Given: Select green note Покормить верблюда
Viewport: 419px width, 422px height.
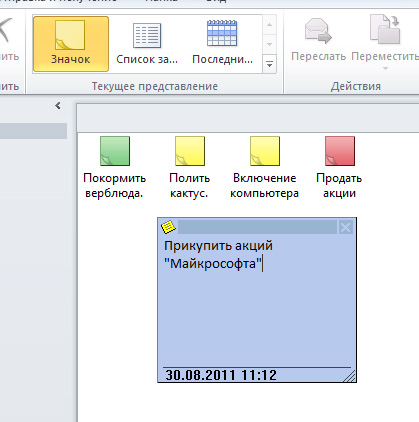Looking at the screenshot, I should pyautogui.click(x=115, y=168).
